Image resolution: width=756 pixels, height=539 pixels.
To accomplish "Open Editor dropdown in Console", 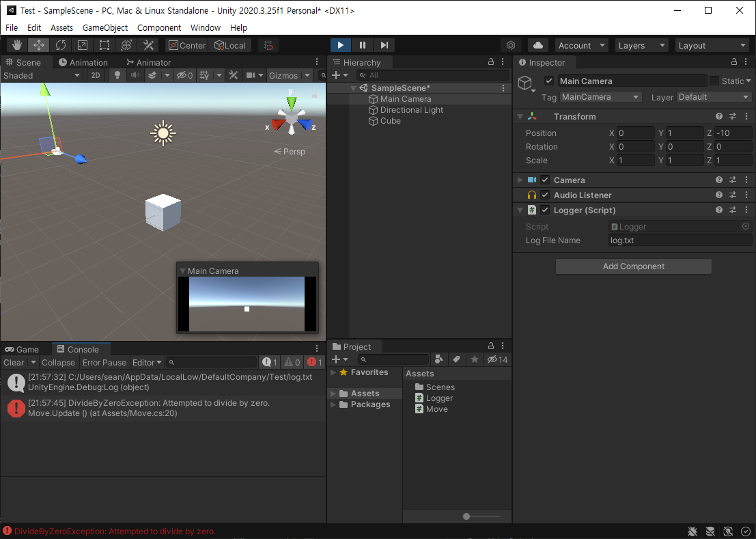I will tap(147, 363).
